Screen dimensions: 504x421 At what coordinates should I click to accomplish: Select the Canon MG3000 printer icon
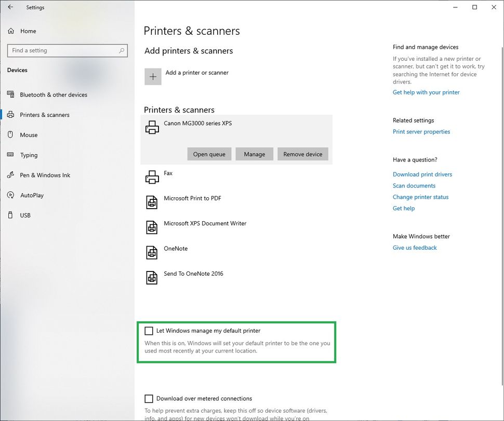click(152, 126)
